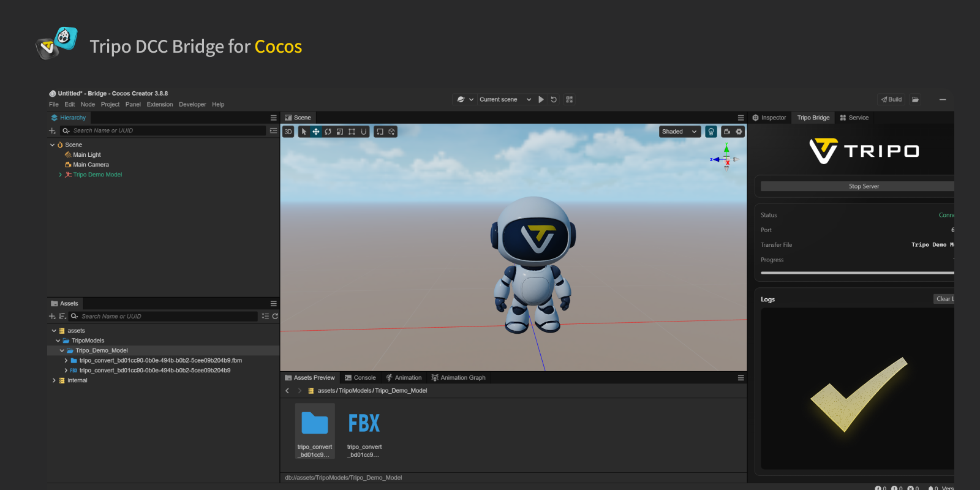The width and height of the screenshot is (980, 490).
Task: Open the Extension menu
Action: coord(160,105)
